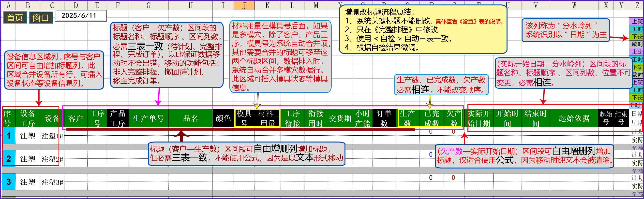Click the 注塑1# device cell
This screenshot has height=199, width=644.
pos(52,136)
